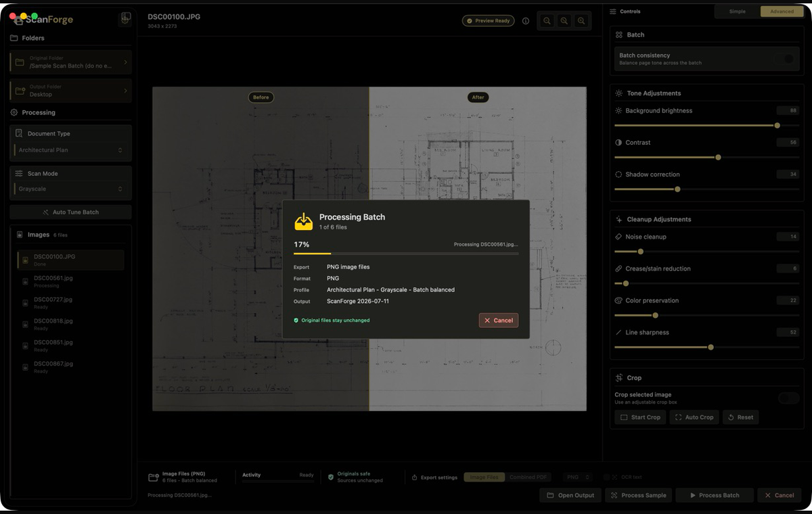
Task: Click the Auto Crop button
Action: tap(694, 417)
